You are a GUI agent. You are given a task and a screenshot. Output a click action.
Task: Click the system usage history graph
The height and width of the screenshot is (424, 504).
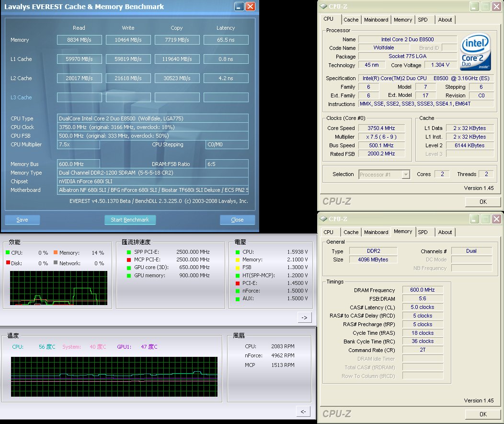tap(58, 288)
